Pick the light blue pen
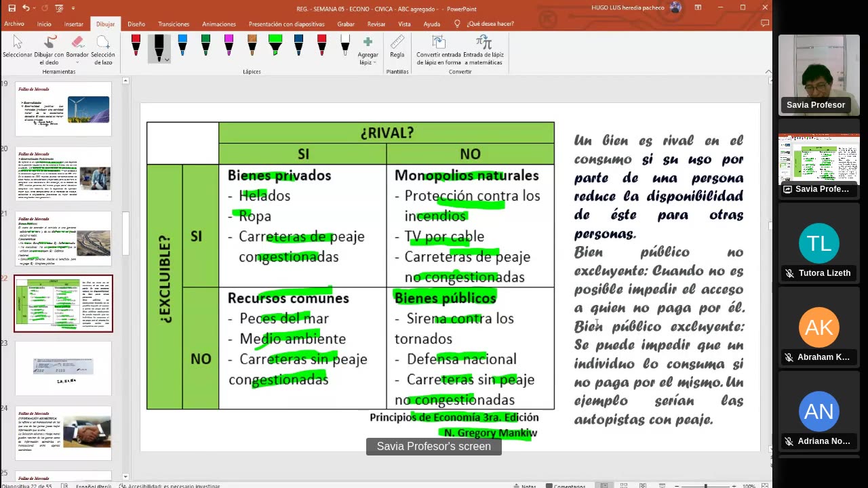The height and width of the screenshot is (488, 868). 182,45
